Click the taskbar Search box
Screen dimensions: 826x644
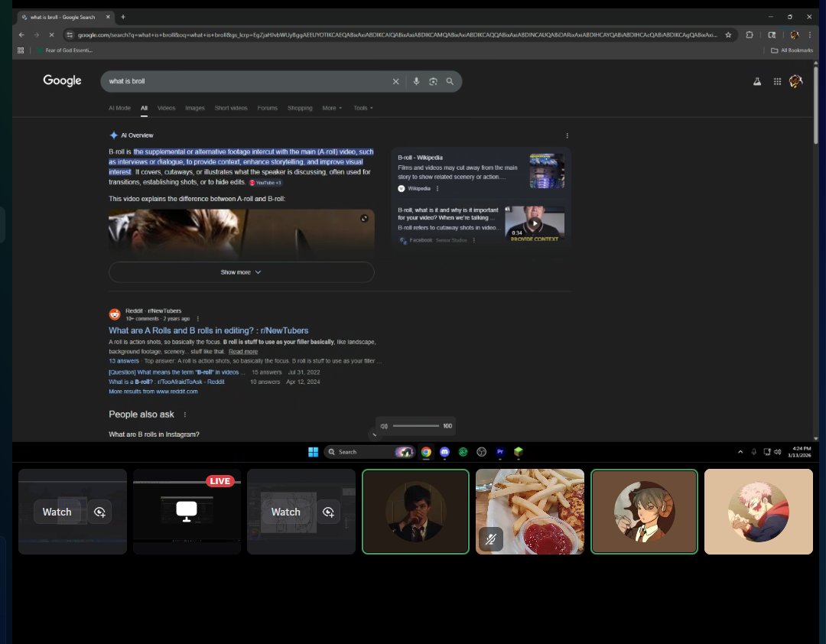[x=369, y=452]
